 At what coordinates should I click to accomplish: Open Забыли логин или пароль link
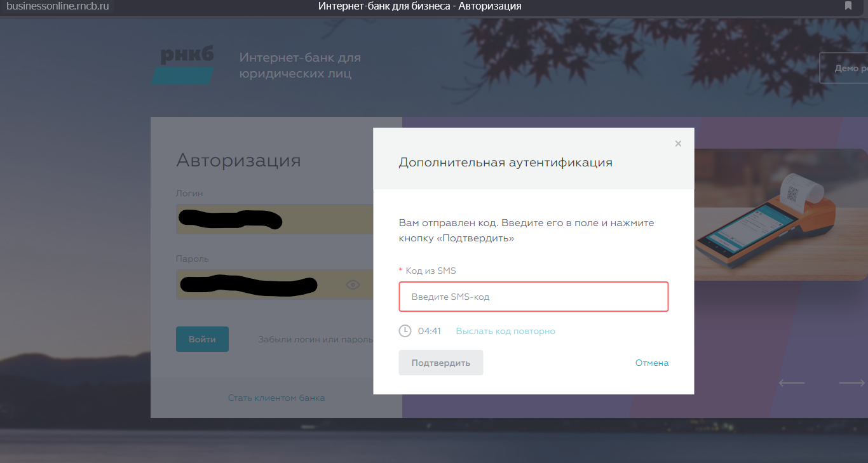(x=315, y=339)
